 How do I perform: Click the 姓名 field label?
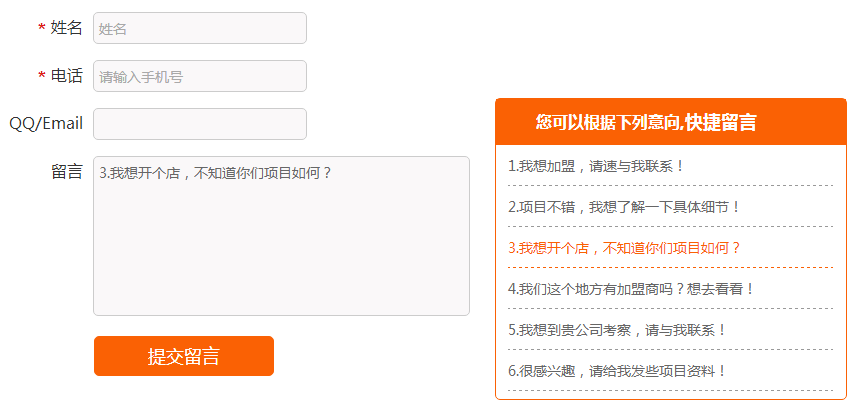(x=67, y=28)
